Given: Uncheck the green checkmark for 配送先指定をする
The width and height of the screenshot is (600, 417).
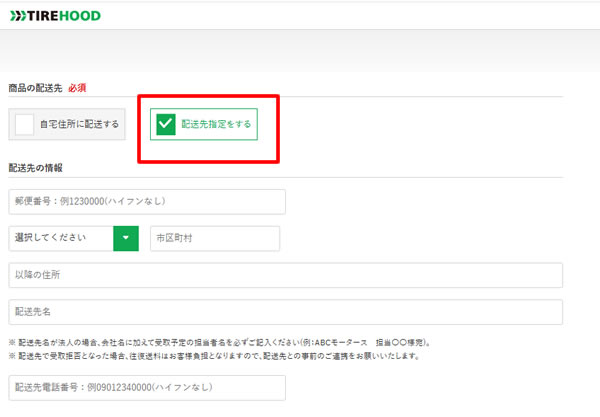Looking at the screenshot, I should coord(165,124).
